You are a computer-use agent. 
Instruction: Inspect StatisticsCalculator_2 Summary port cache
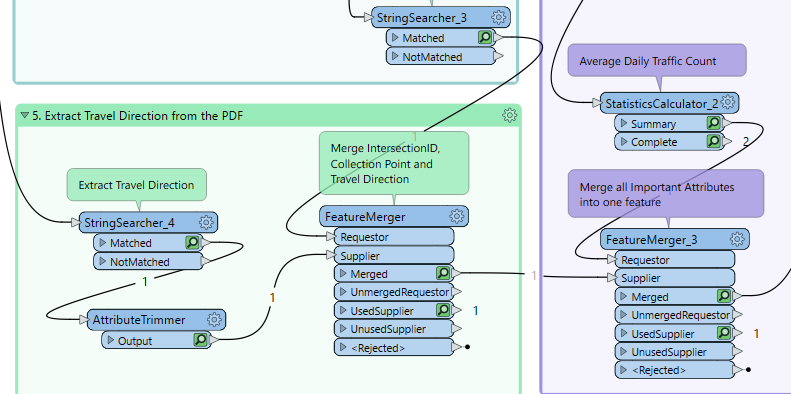713,123
